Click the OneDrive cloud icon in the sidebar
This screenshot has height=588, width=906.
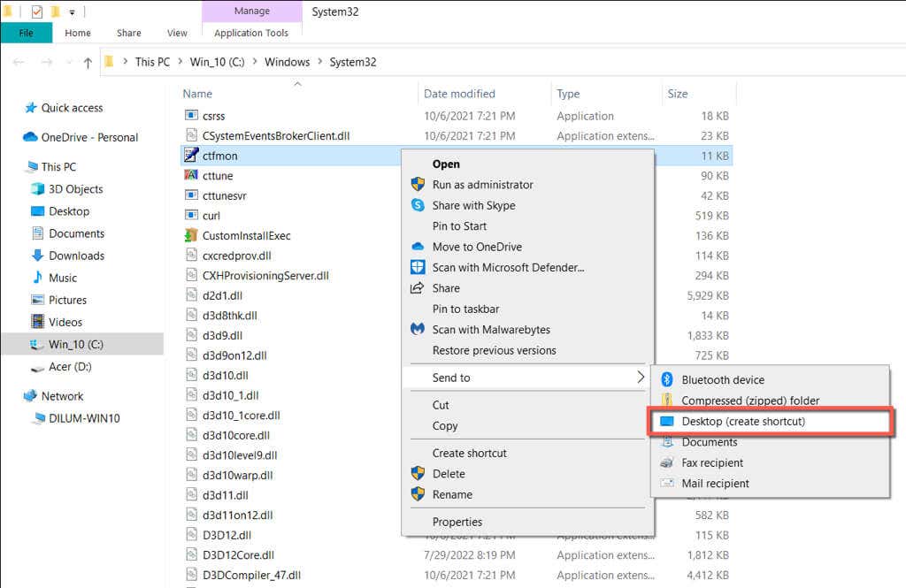[30, 137]
